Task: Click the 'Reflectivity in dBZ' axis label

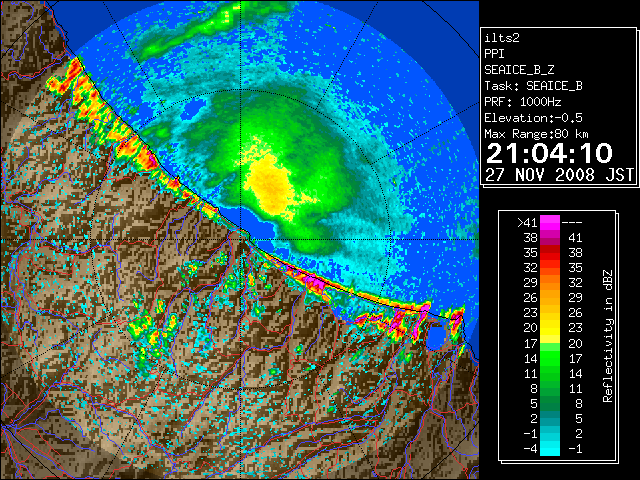Action: point(608,336)
